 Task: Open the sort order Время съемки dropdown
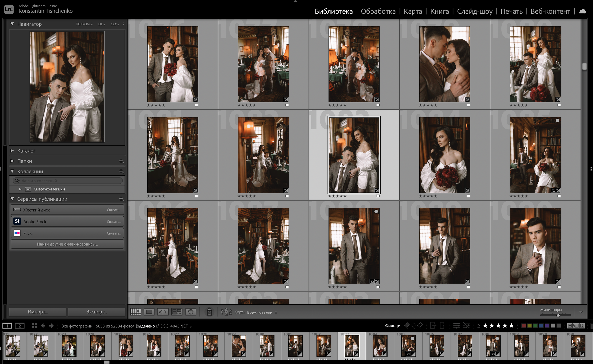262,312
